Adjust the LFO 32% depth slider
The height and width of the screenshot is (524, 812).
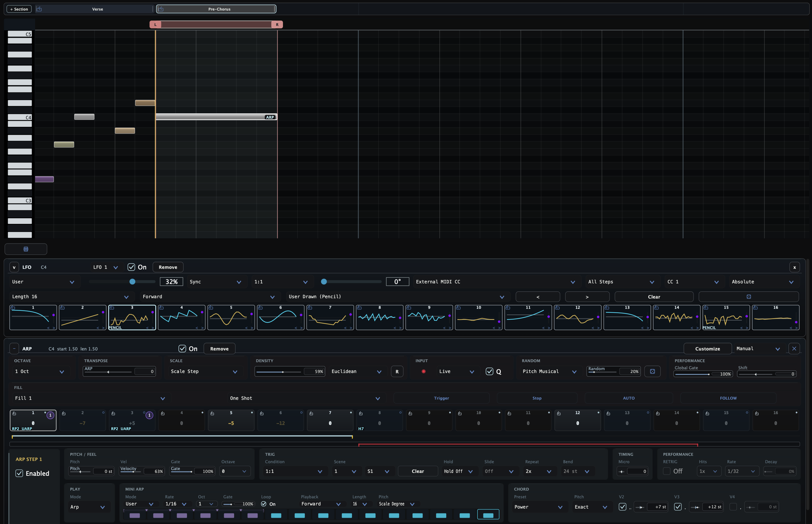[x=122, y=282]
